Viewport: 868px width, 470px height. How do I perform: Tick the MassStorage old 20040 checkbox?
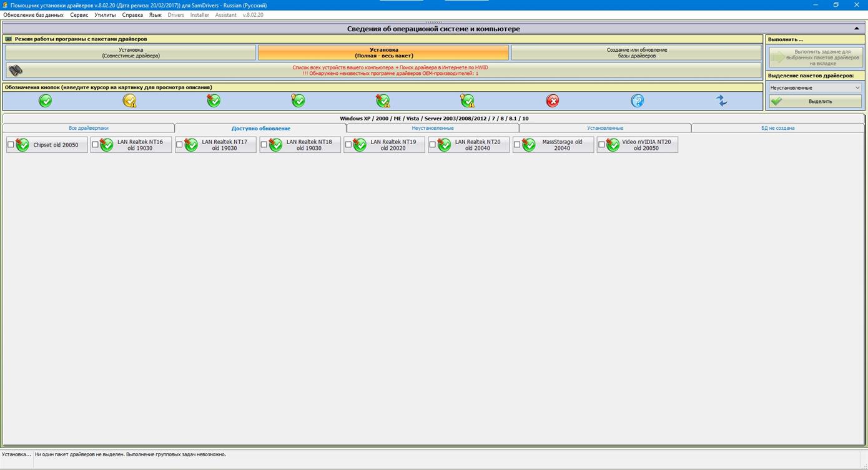517,145
